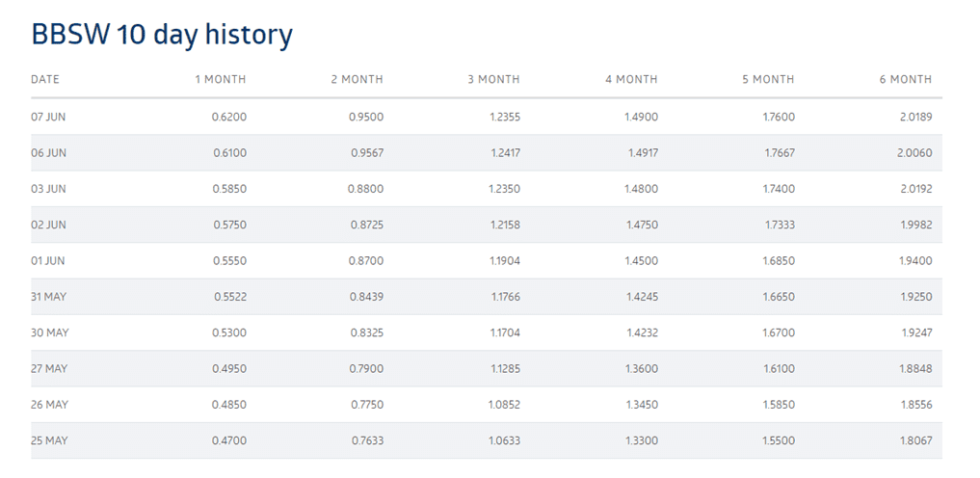Select the 1.4500 four-month rate
The width and height of the screenshot is (980, 478).
pyautogui.click(x=642, y=260)
